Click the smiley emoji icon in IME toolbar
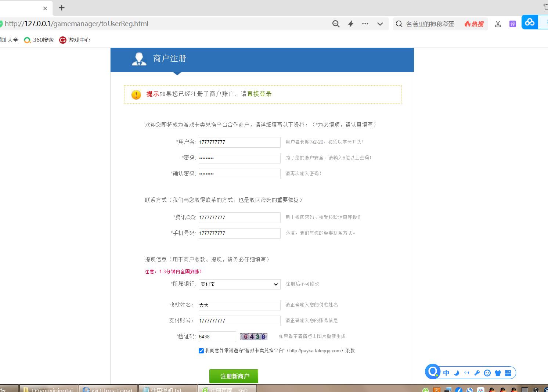 pos(487,373)
